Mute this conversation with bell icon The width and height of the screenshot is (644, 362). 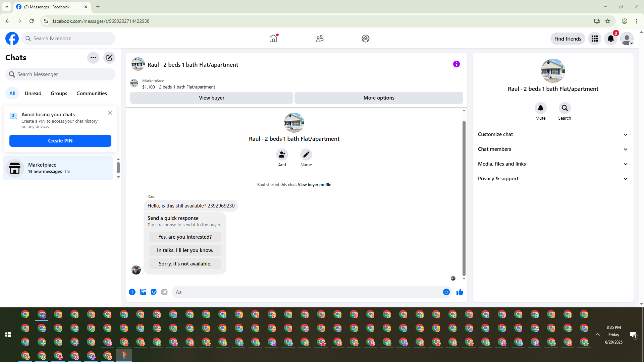pyautogui.click(x=540, y=108)
